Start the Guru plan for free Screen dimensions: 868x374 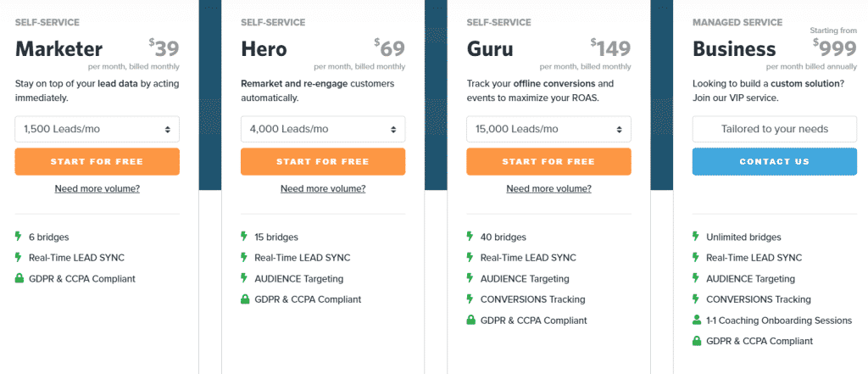(548, 162)
